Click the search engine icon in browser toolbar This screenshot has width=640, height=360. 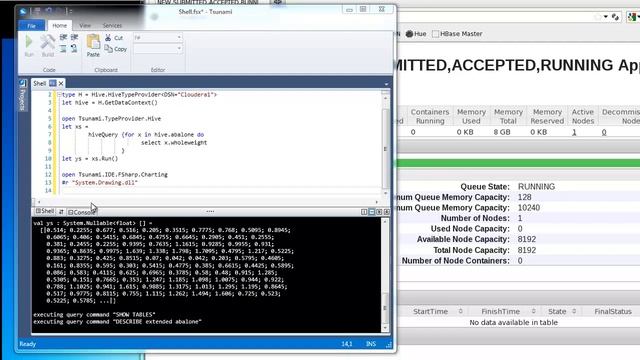point(632,17)
